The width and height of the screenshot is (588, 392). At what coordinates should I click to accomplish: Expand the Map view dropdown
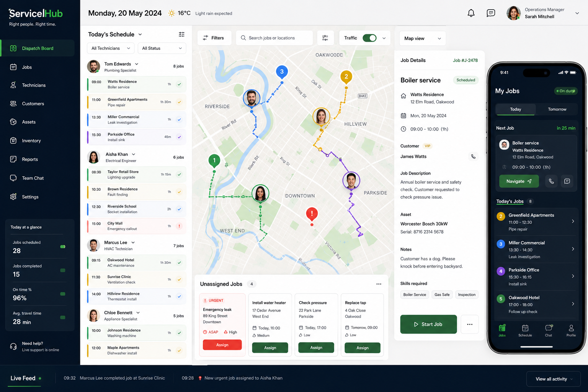coord(423,38)
